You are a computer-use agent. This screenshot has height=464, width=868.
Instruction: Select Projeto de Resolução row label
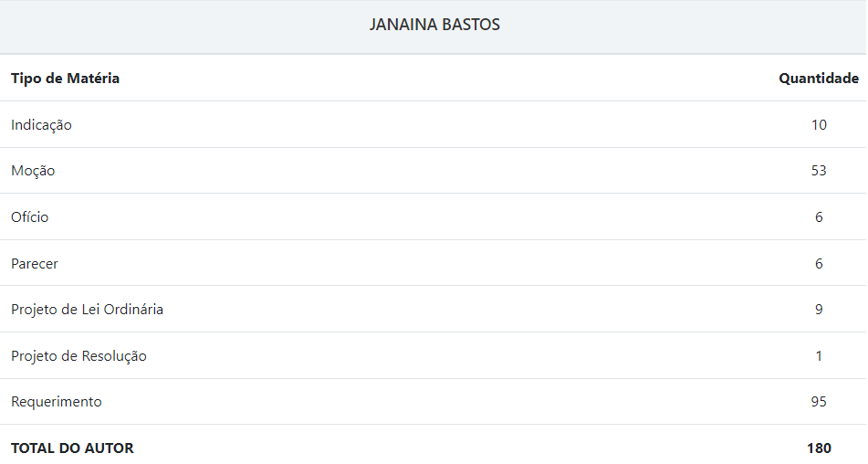click(78, 356)
